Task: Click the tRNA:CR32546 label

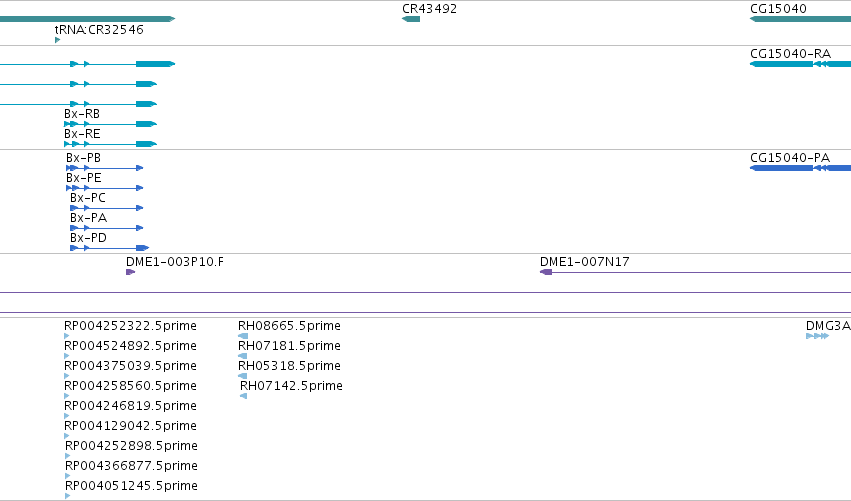Action: pyautogui.click(x=99, y=29)
